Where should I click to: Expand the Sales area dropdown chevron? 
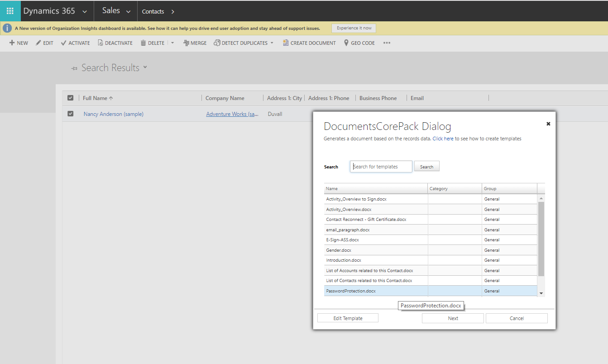[x=129, y=12]
